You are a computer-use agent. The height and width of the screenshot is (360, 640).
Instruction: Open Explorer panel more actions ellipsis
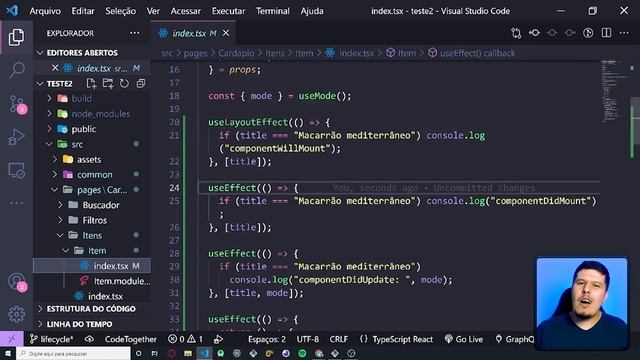135,33
